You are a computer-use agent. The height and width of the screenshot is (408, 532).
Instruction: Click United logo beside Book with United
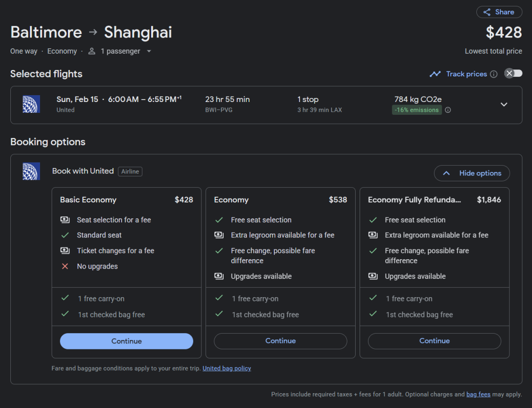point(31,171)
